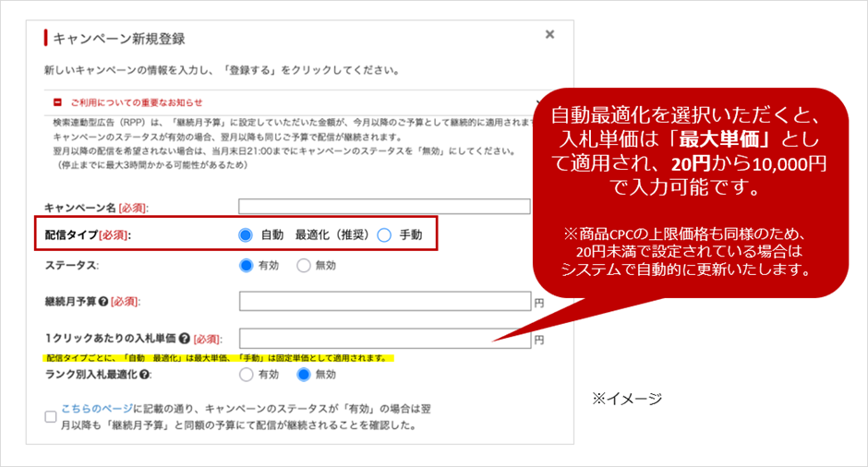This screenshot has width=868, height=467.
Task: Set ステータス to 無効
Action: [304, 265]
